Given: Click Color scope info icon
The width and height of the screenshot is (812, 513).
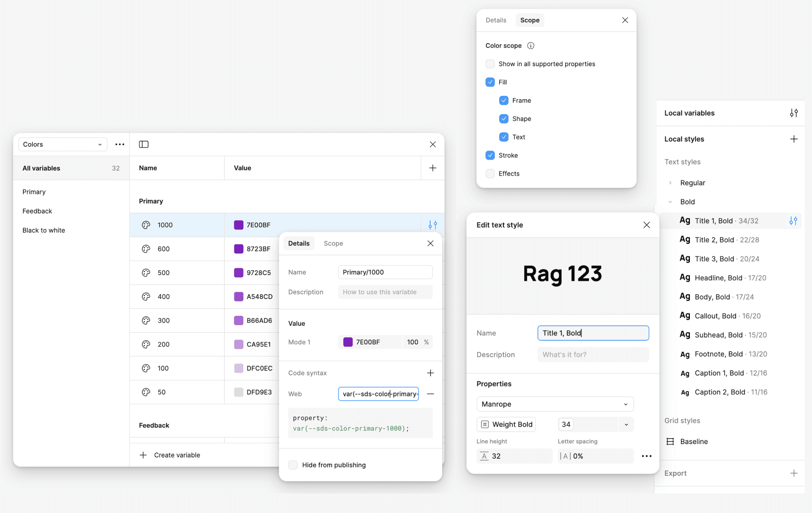Looking at the screenshot, I should (x=530, y=46).
